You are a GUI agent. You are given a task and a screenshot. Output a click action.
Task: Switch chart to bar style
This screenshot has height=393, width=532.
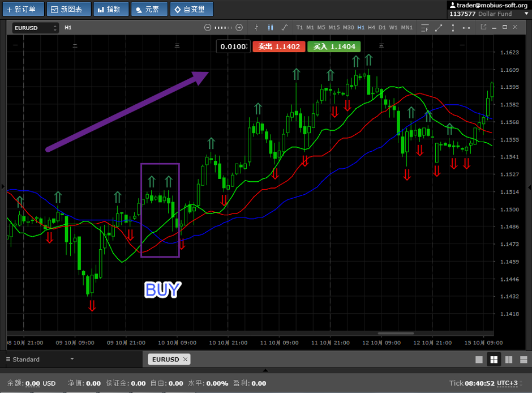coord(256,27)
